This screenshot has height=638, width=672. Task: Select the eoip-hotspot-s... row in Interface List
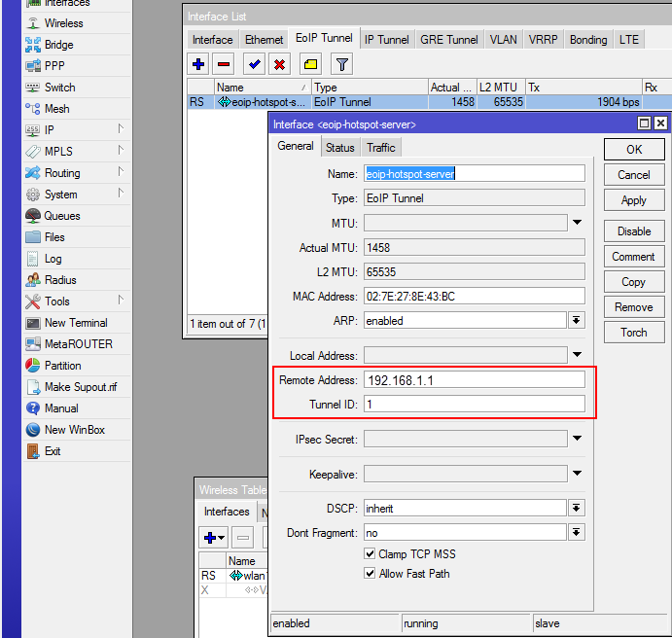pyautogui.click(x=429, y=102)
